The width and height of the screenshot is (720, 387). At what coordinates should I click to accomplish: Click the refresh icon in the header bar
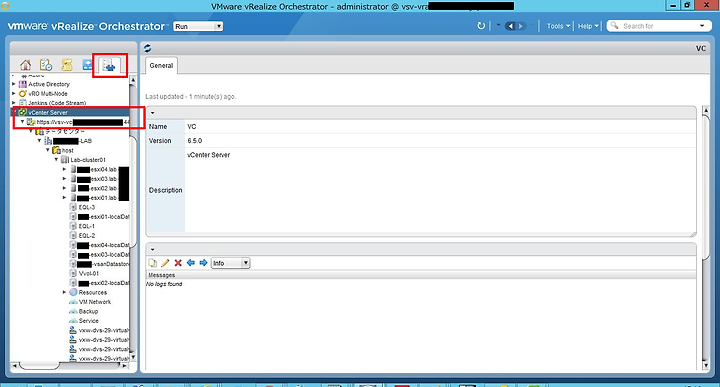pos(481,26)
